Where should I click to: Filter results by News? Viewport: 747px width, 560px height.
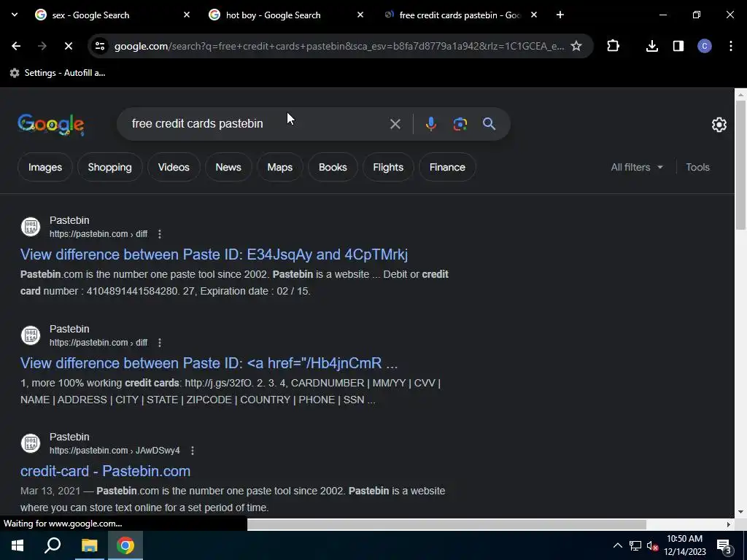tap(228, 167)
